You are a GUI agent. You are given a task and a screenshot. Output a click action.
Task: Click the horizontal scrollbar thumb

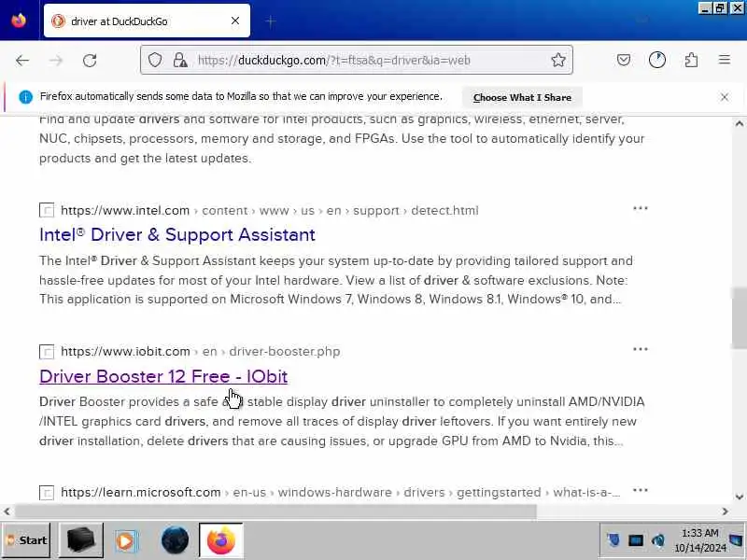pos(275,511)
